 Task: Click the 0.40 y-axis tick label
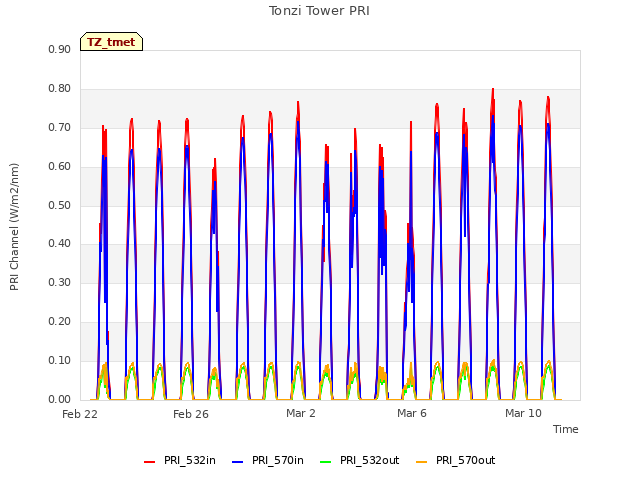[x=60, y=244]
